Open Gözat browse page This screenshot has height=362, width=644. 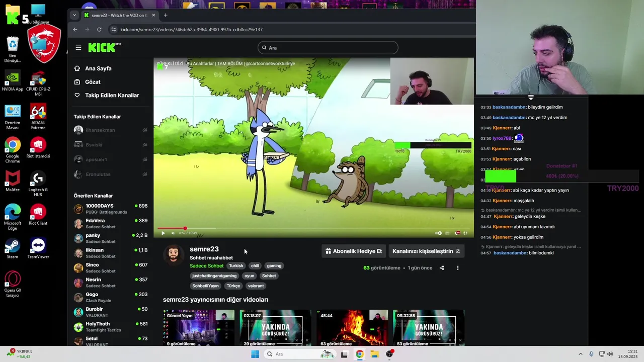93,82
